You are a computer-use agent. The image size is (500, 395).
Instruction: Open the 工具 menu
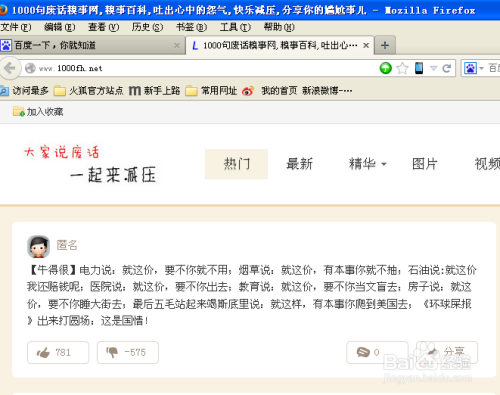coord(235,27)
